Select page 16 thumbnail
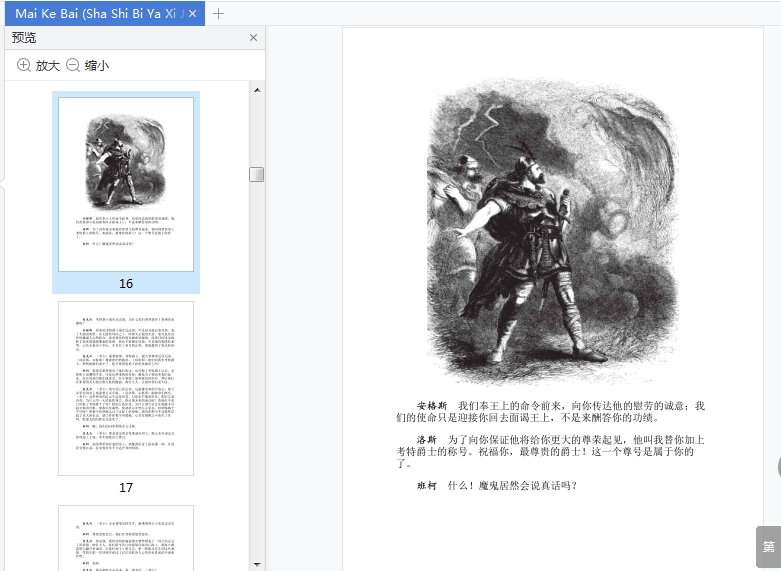The height and width of the screenshot is (571, 781). pos(126,184)
